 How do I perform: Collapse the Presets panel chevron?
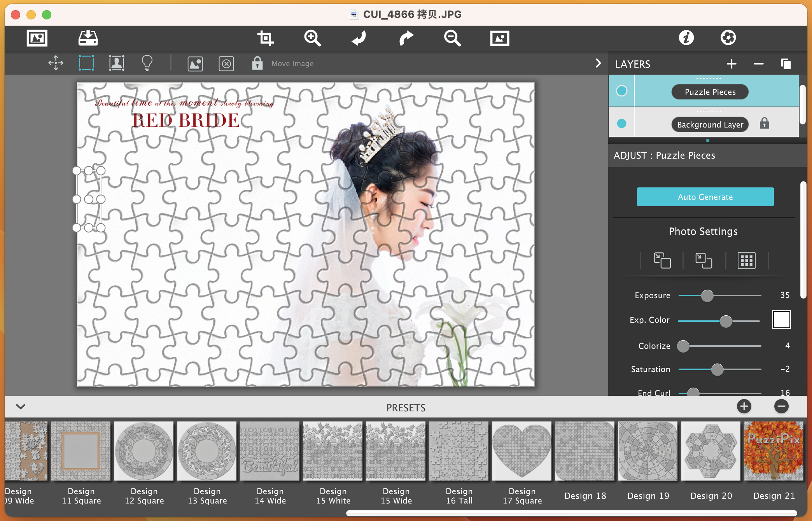21,407
